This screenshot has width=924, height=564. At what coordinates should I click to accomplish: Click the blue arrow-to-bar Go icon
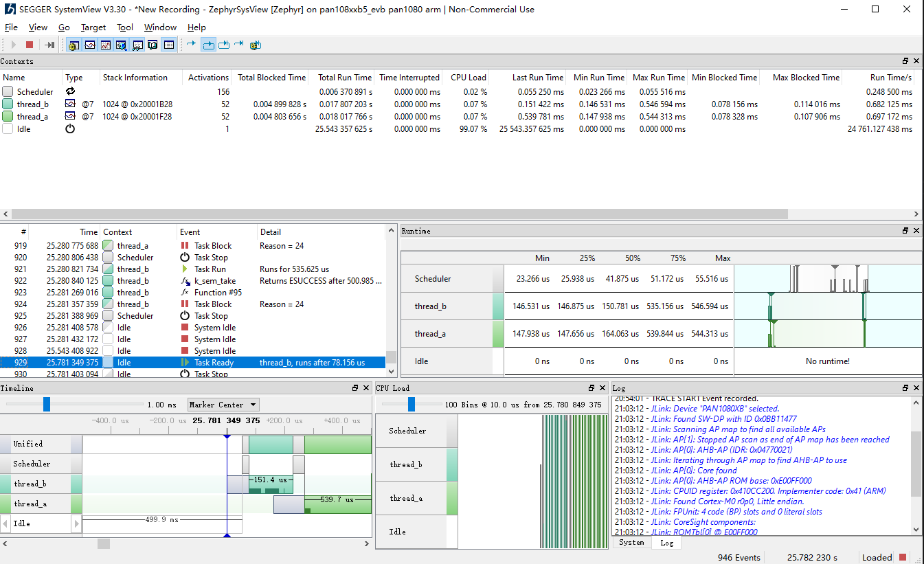pos(239,44)
